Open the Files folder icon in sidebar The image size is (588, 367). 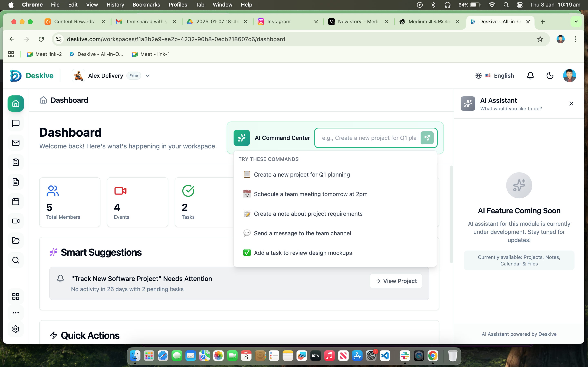pos(16,240)
